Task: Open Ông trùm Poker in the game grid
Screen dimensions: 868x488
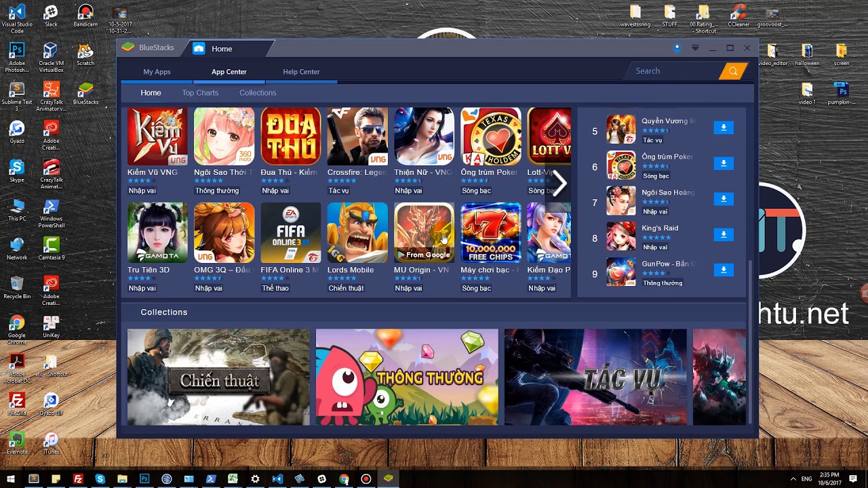Action: click(490, 136)
